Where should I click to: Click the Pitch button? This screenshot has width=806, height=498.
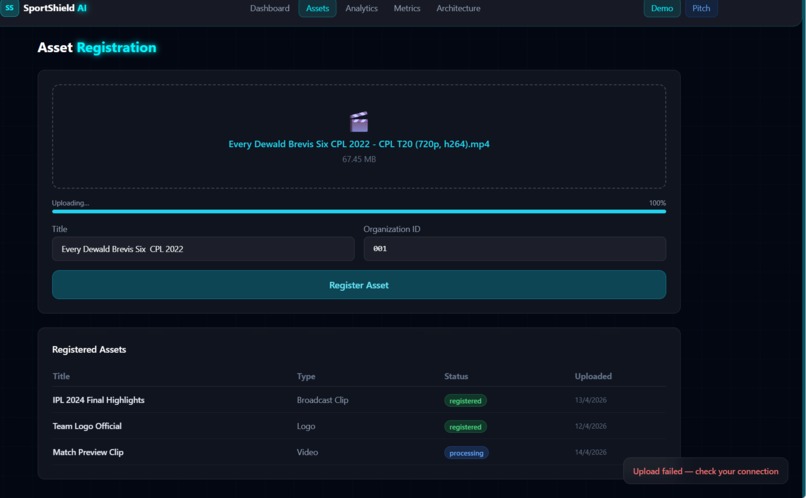pos(701,8)
